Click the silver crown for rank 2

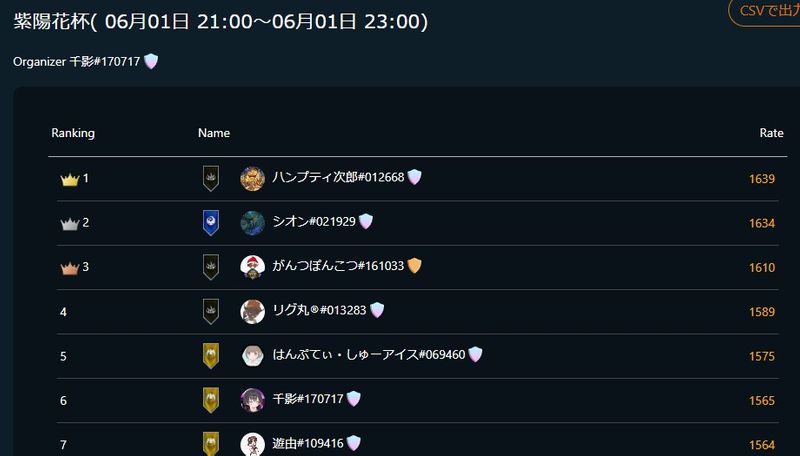pyautogui.click(x=69, y=224)
